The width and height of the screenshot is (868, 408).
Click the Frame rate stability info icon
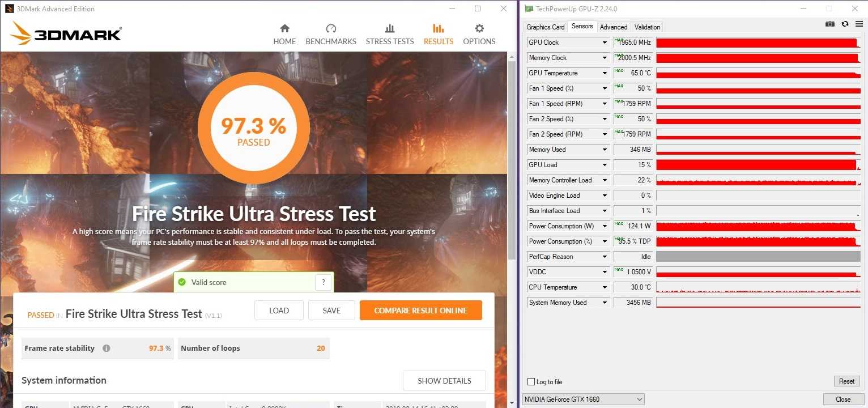[107, 348]
